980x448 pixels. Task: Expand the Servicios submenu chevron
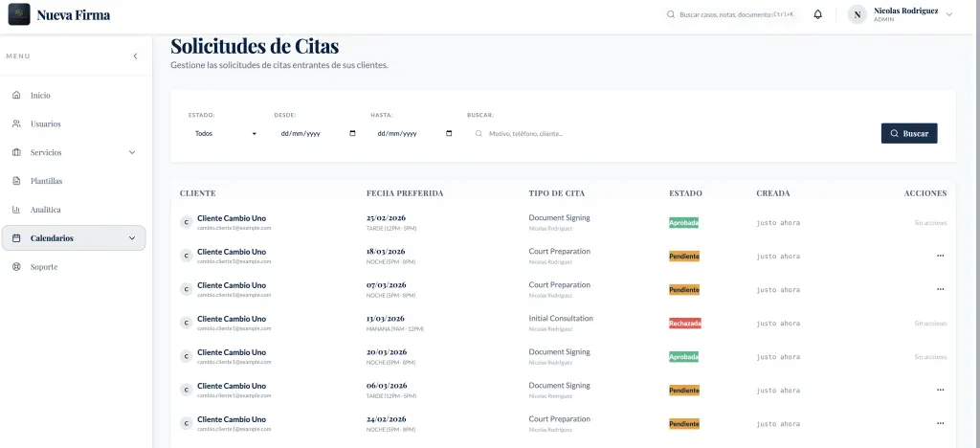tap(132, 152)
